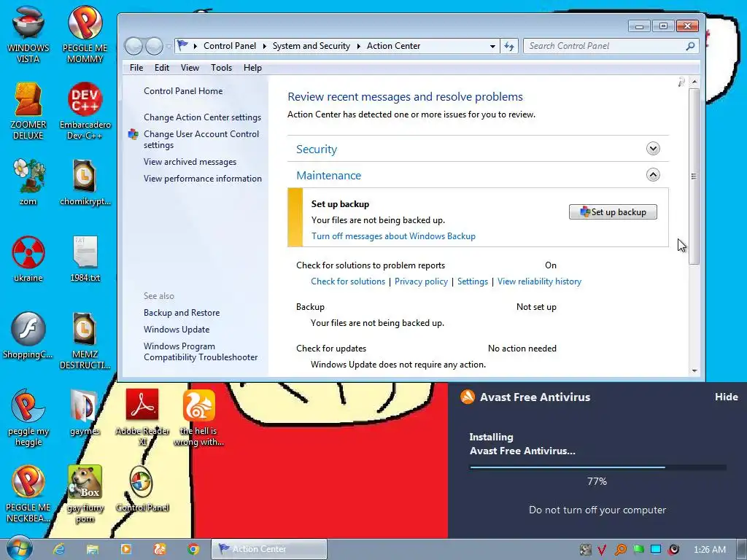The height and width of the screenshot is (560, 747).
Task: Click the network monitor tray icon
Action: (656, 549)
